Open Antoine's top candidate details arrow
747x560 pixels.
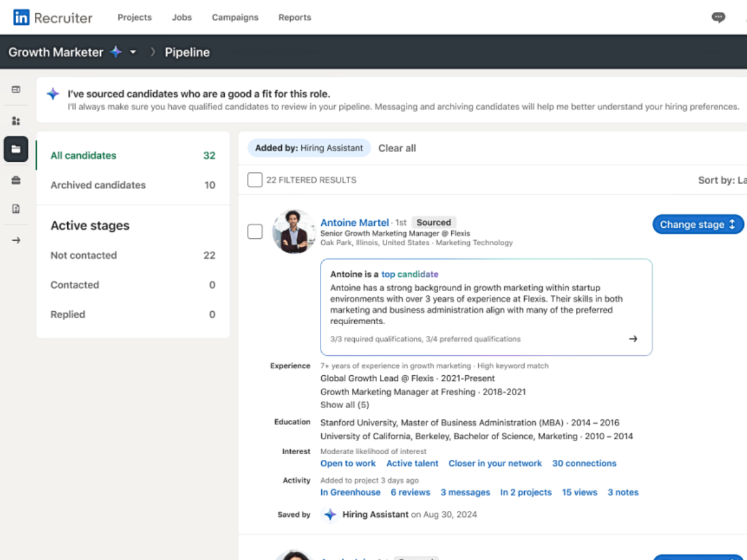tap(633, 339)
